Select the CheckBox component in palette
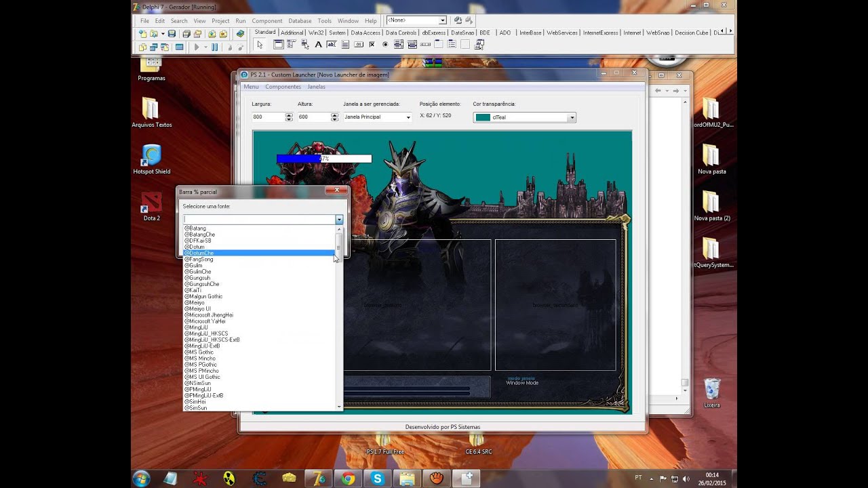 click(372, 44)
